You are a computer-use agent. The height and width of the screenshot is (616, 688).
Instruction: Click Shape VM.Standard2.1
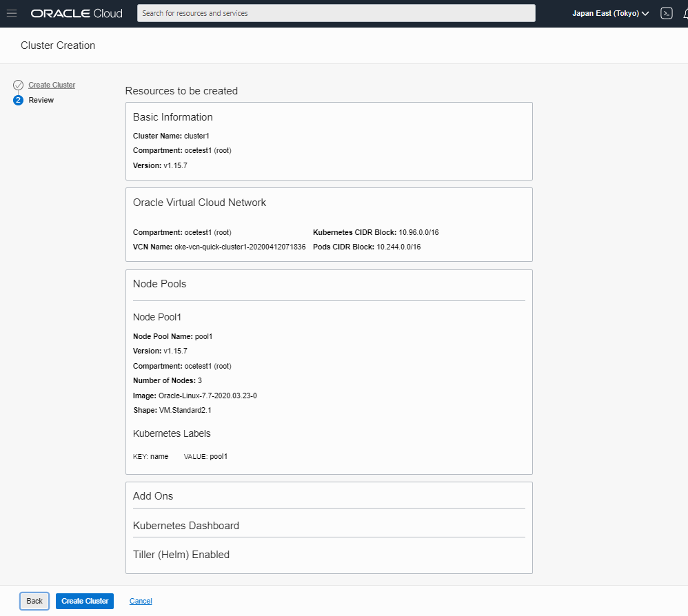pos(172,411)
